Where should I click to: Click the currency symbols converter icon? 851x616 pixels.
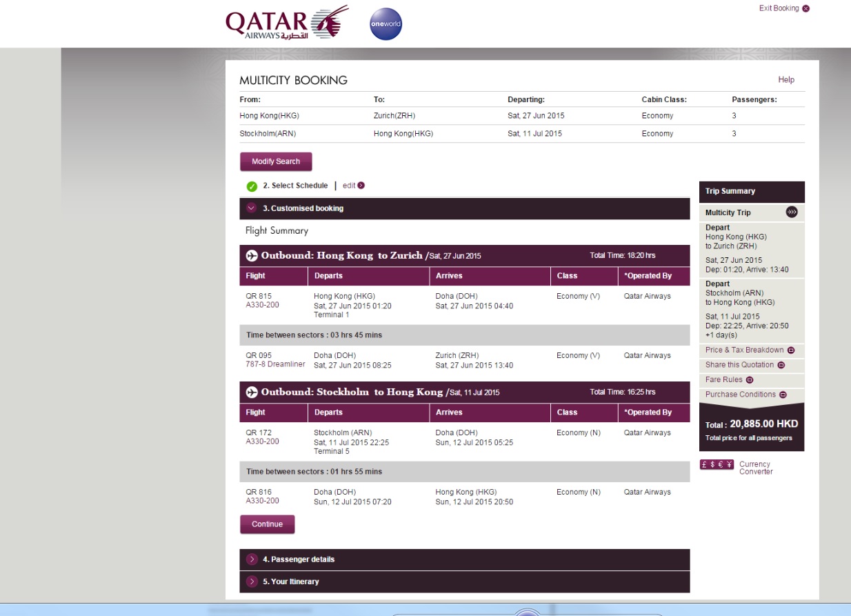717,464
